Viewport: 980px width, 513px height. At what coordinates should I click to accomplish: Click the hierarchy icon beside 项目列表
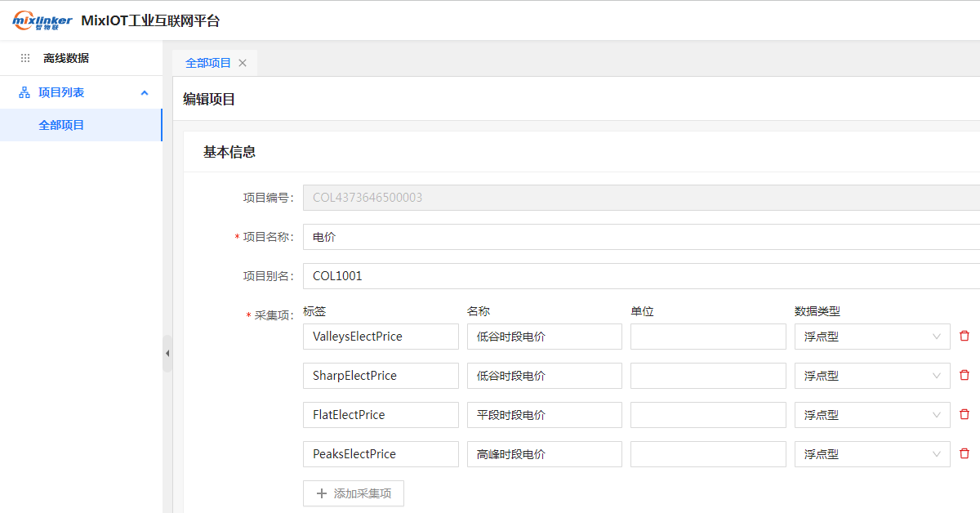24,93
